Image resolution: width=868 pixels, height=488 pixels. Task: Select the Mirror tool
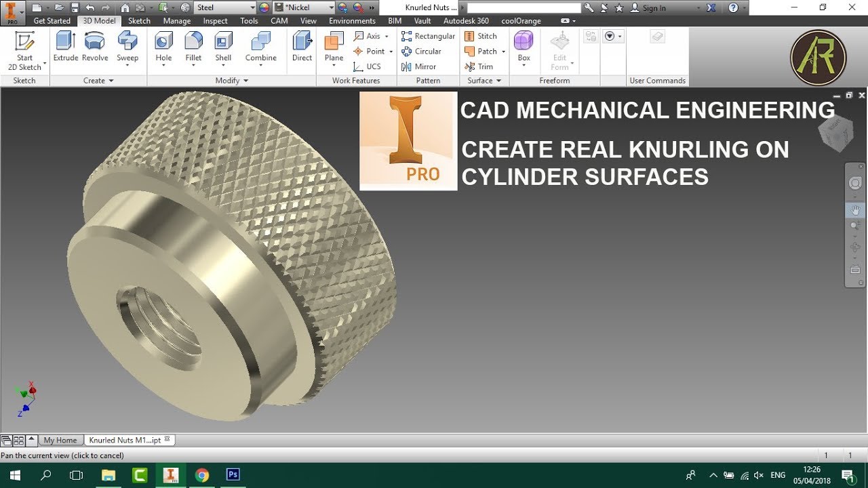(x=418, y=66)
